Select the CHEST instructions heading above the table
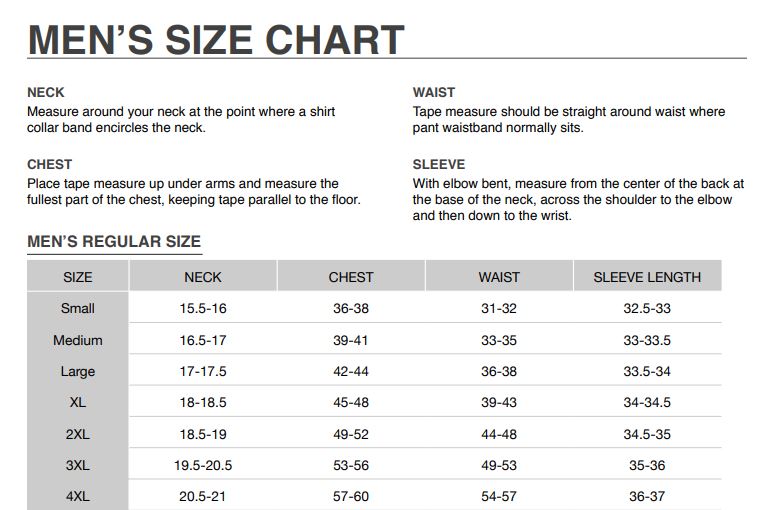This screenshot has width=768, height=510. (50, 164)
